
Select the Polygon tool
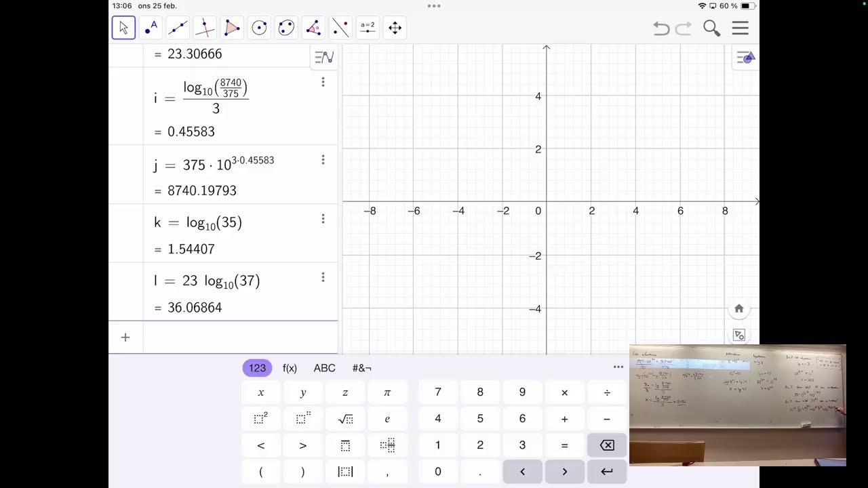click(x=232, y=28)
